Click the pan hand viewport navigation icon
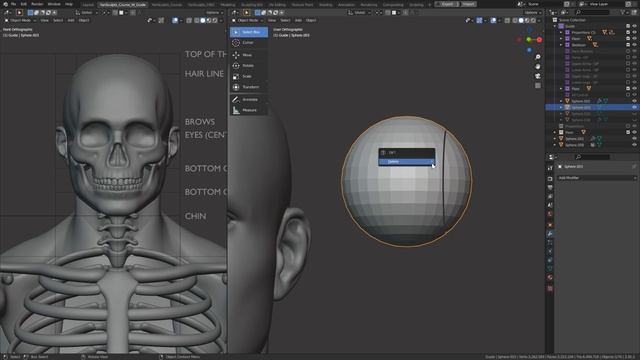Image resolution: width=640 pixels, height=360 pixels. tap(538, 67)
